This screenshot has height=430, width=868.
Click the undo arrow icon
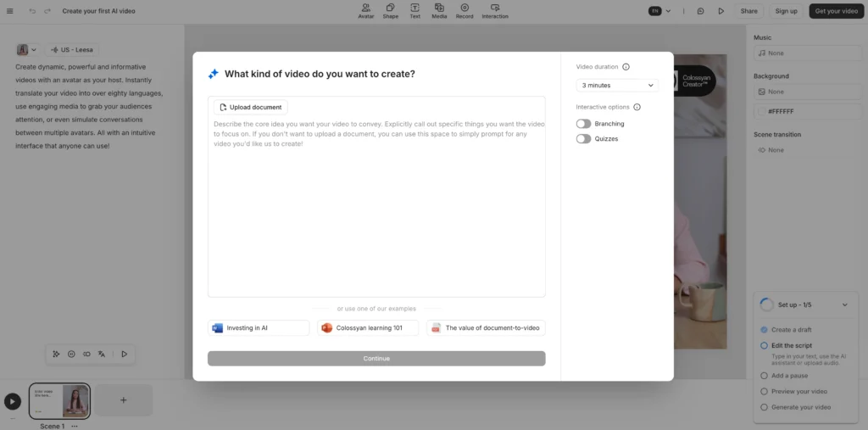[33, 11]
